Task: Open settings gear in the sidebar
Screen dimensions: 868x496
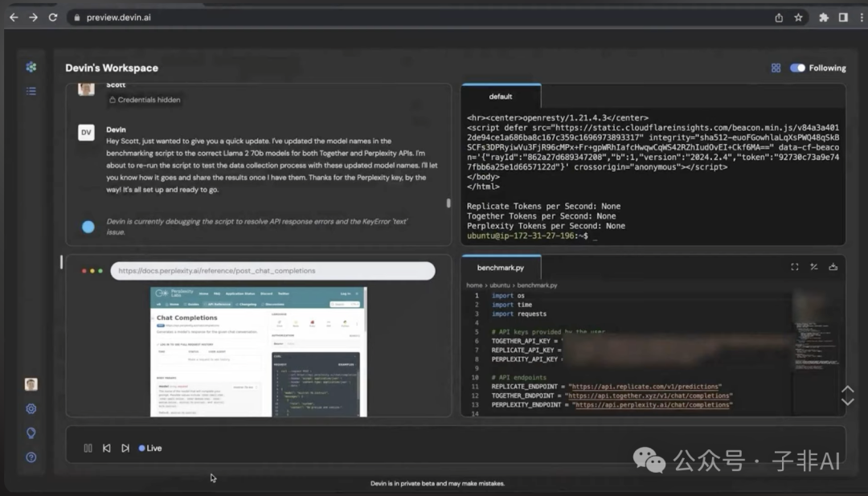Action: coord(31,408)
